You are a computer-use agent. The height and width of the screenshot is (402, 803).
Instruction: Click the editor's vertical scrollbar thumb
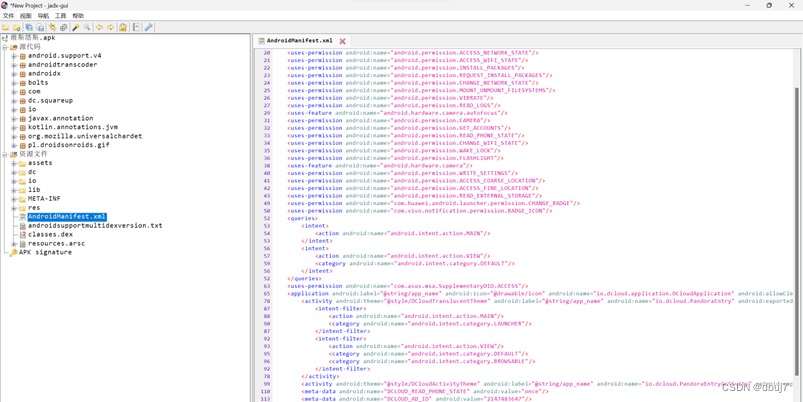coord(797,230)
